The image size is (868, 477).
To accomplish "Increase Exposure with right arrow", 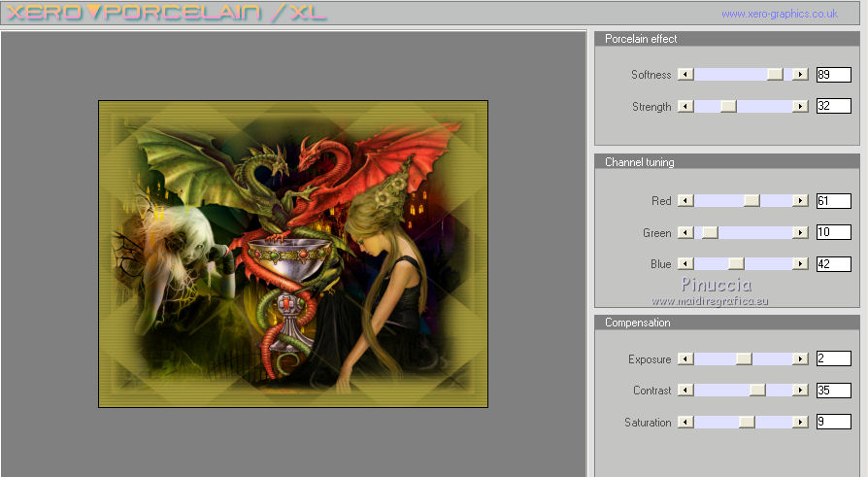I will (800, 359).
